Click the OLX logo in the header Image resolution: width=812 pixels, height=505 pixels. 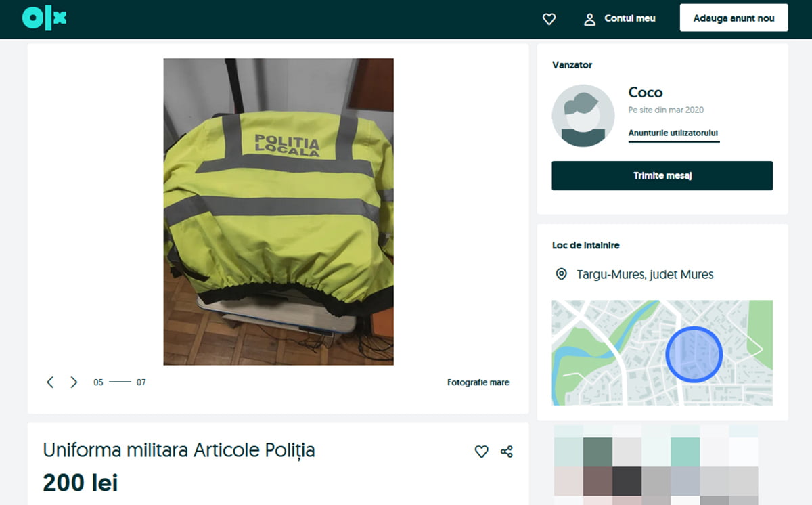click(x=44, y=18)
